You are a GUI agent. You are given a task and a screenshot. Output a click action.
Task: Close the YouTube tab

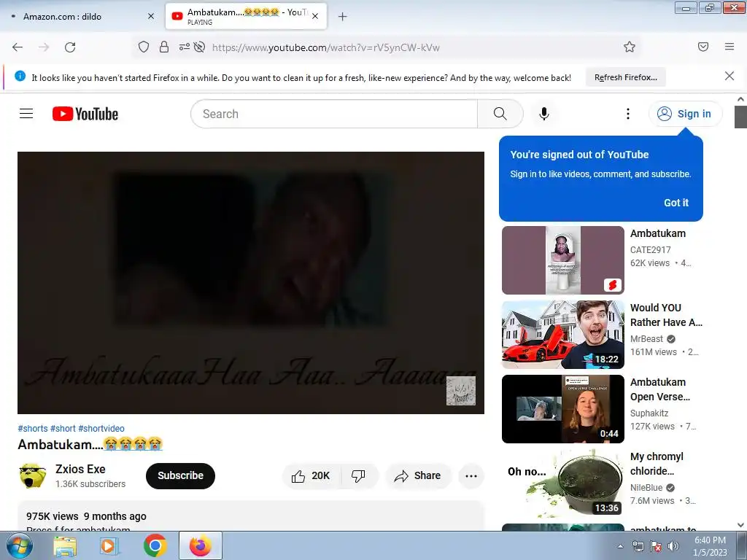[x=315, y=17]
